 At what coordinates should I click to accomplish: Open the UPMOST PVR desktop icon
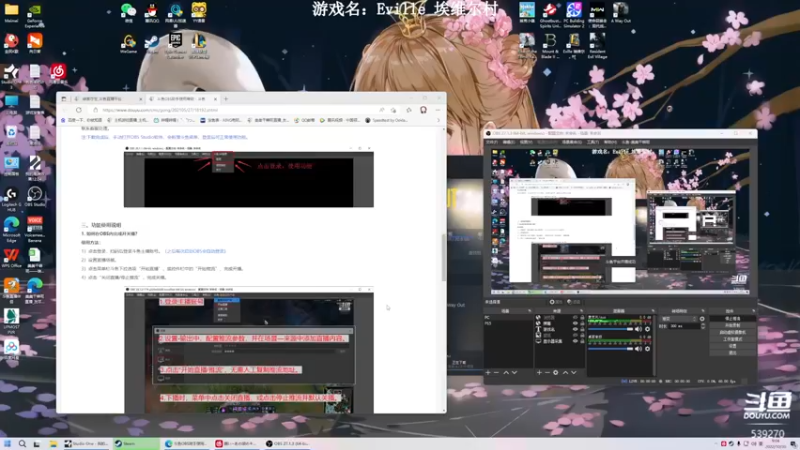[11, 321]
